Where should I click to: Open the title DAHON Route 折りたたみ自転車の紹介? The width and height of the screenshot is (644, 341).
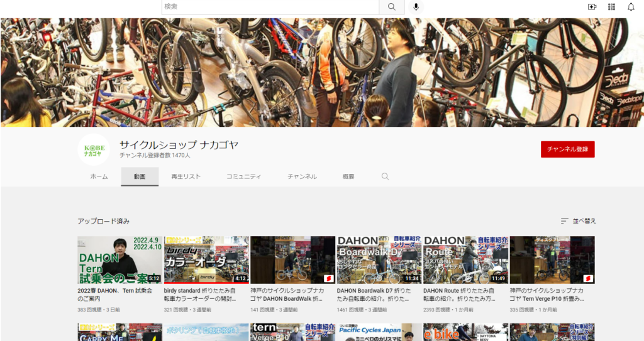click(460, 295)
